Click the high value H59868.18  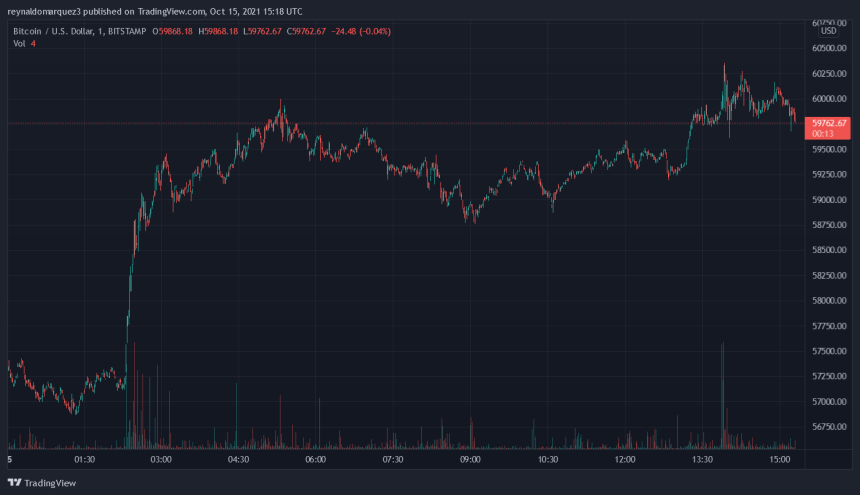[x=218, y=31]
